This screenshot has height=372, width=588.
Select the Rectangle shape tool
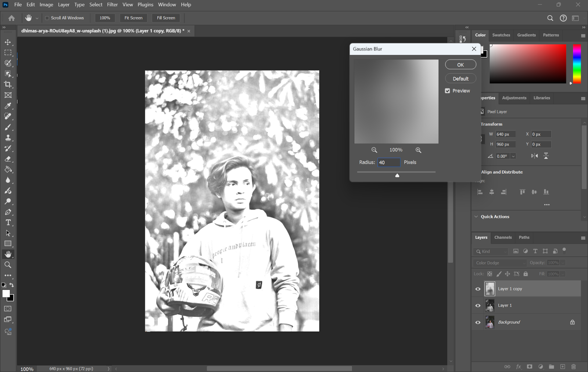coord(8,243)
